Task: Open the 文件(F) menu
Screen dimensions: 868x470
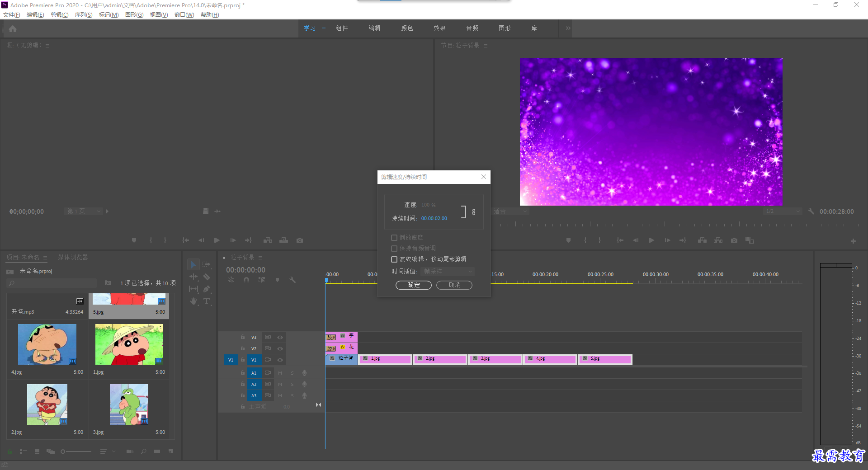Action: click(12, 15)
